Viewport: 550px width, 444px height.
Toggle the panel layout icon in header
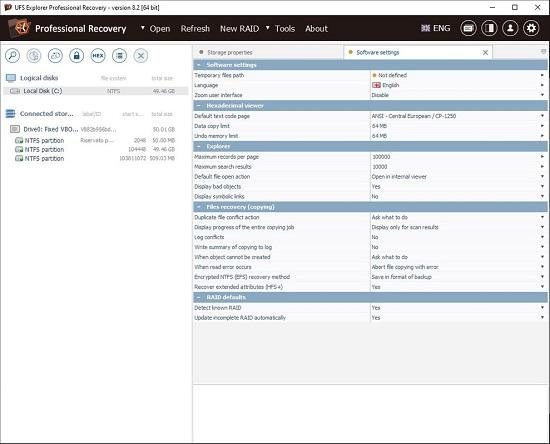tap(489, 28)
